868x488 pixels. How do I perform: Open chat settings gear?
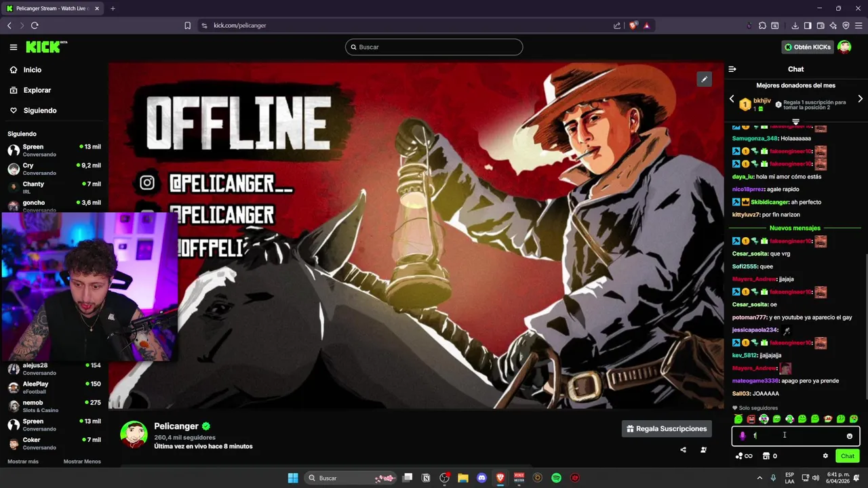point(825,456)
